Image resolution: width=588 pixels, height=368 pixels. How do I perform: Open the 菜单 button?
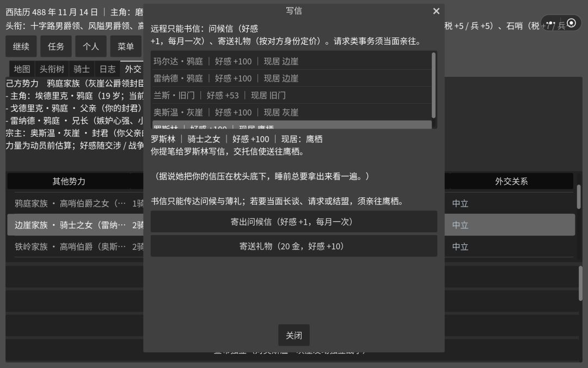pos(126,46)
